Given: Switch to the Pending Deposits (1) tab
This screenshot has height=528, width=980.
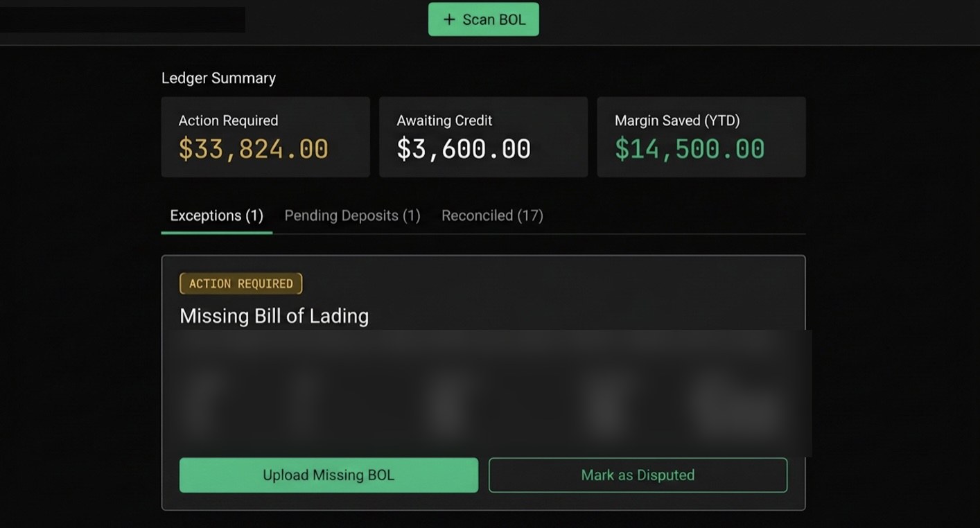Looking at the screenshot, I should point(352,215).
